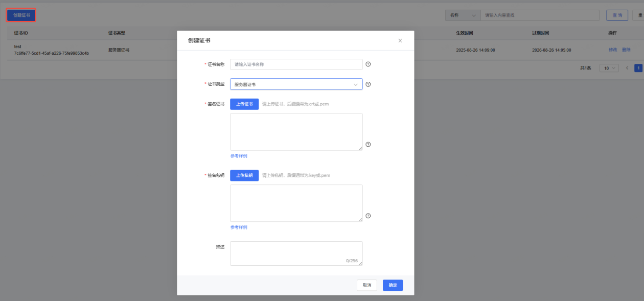Open 参考样例 link under signing certificate
Viewport: 644px width, 301px height.
(239, 156)
